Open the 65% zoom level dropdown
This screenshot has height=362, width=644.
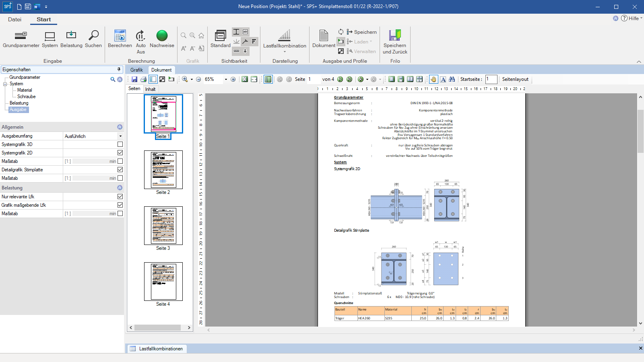coord(226,79)
